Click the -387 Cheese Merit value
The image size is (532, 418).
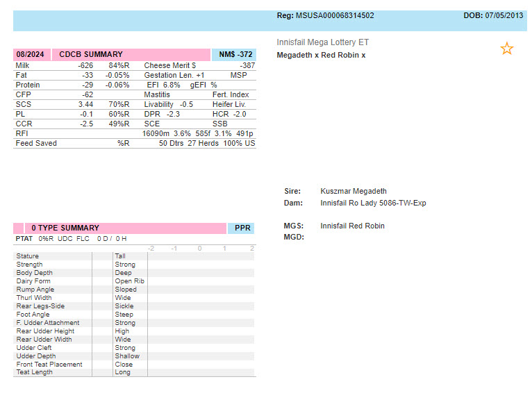(x=247, y=65)
